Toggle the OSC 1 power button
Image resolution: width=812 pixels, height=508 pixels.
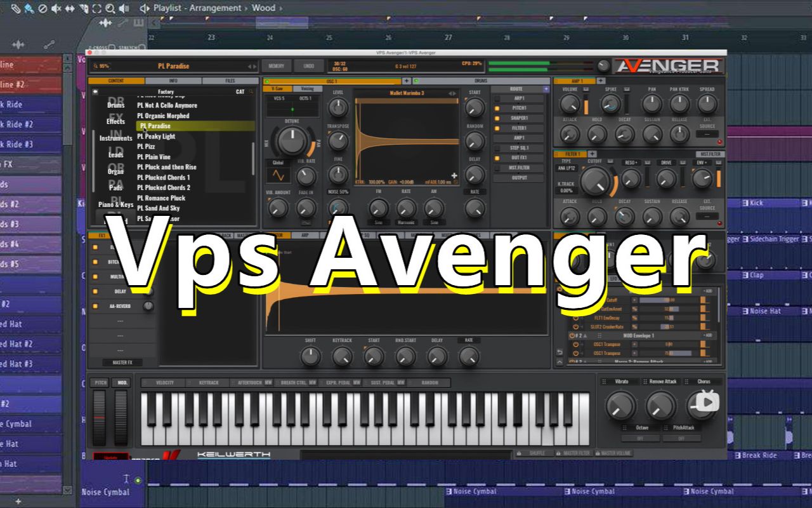267,80
